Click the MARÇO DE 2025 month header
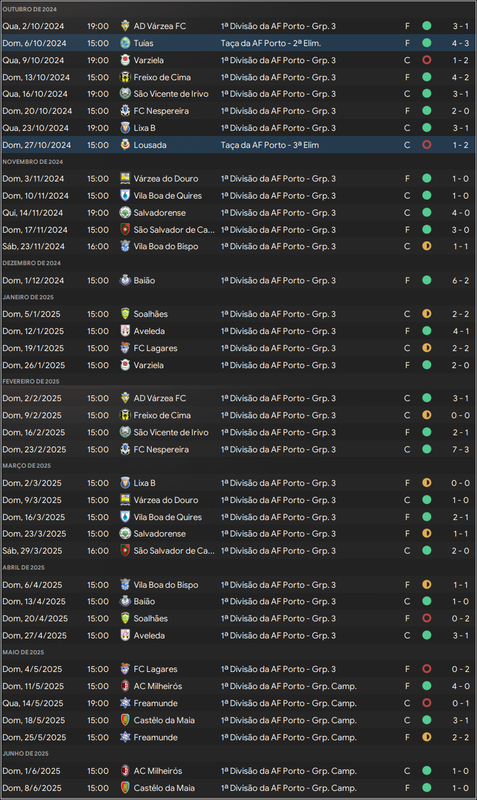The height and width of the screenshot is (800, 477). (x=27, y=466)
